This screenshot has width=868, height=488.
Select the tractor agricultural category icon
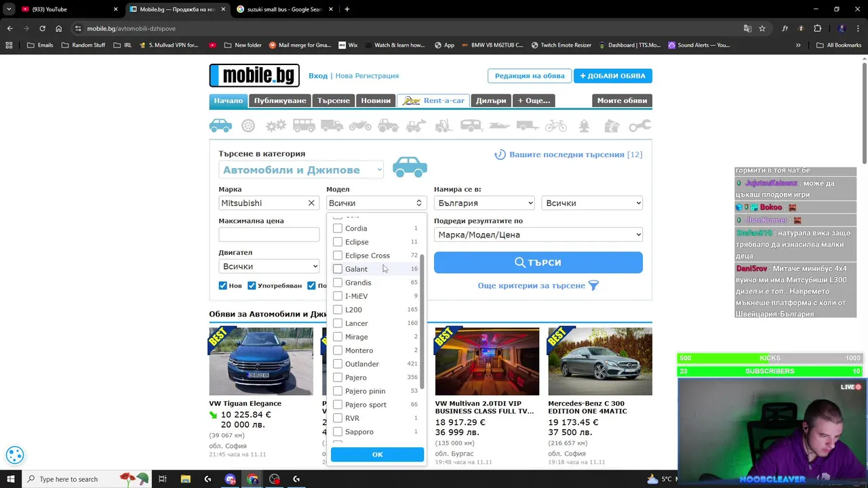388,125
